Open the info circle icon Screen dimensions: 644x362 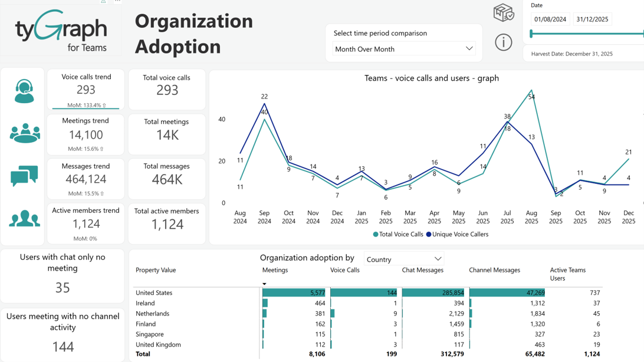point(503,42)
